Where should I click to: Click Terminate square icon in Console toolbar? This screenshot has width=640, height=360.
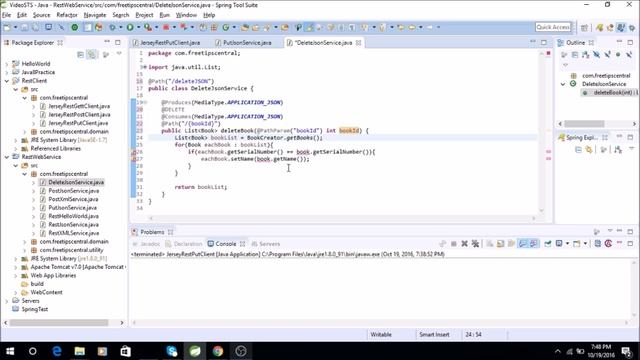pyautogui.click(x=453, y=244)
